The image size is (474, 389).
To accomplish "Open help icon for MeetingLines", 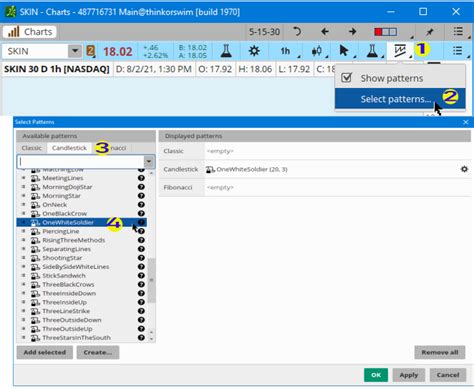I will coord(141,178).
